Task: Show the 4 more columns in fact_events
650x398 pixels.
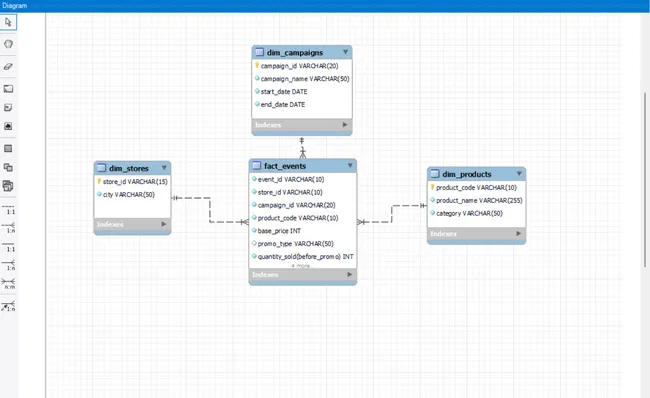Action: pyautogui.click(x=301, y=266)
